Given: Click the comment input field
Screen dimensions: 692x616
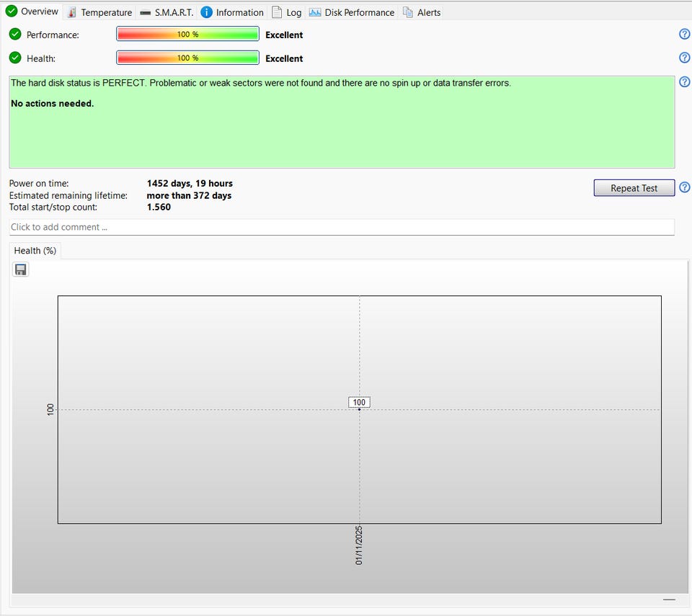Looking at the screenshot, I should coord(342,227).
